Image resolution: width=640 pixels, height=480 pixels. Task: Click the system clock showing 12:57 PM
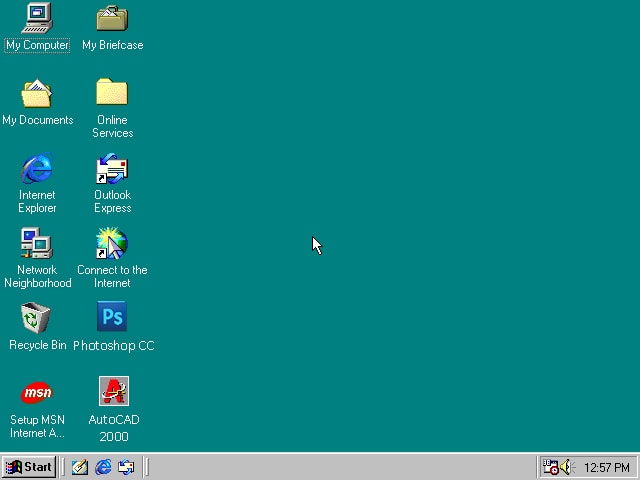607,467
